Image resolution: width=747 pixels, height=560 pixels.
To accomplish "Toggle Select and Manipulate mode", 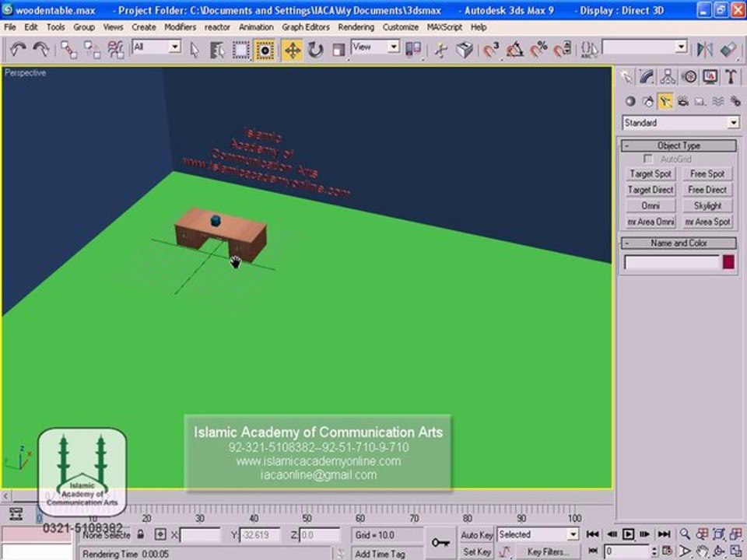I will click(x=441, y=50).
